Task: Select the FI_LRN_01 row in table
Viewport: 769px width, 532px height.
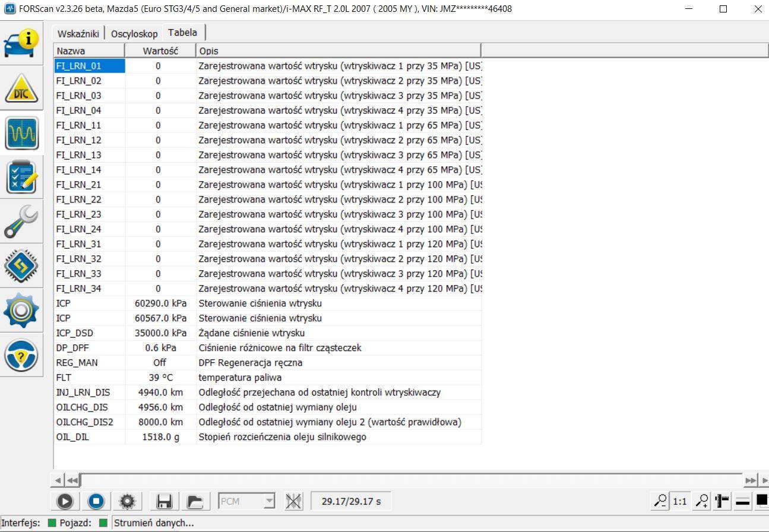Action: (89, 66)
